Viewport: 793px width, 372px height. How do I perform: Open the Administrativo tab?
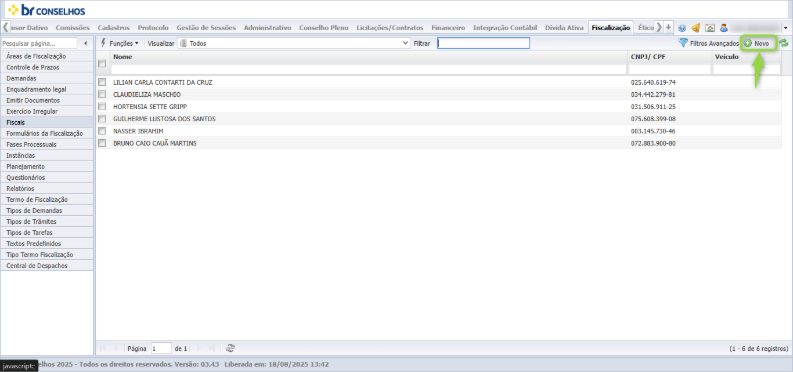tap(268, 28)
